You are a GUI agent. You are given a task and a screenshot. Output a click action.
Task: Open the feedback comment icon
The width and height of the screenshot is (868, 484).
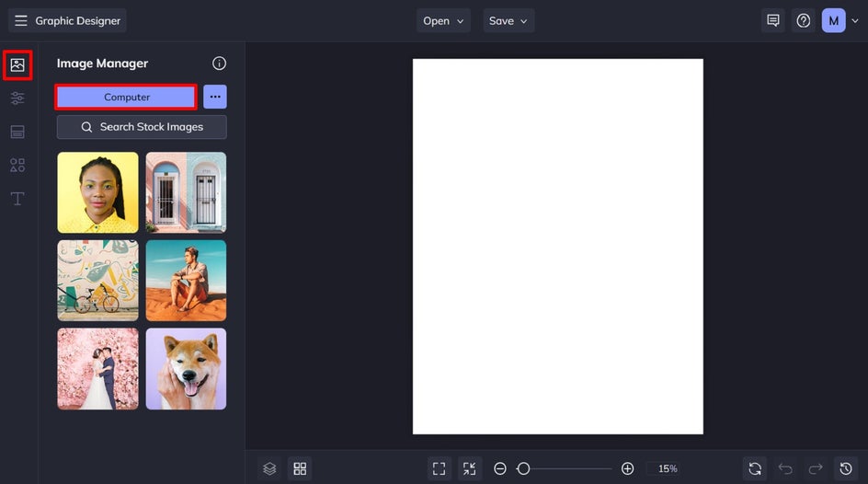(772, 20)
